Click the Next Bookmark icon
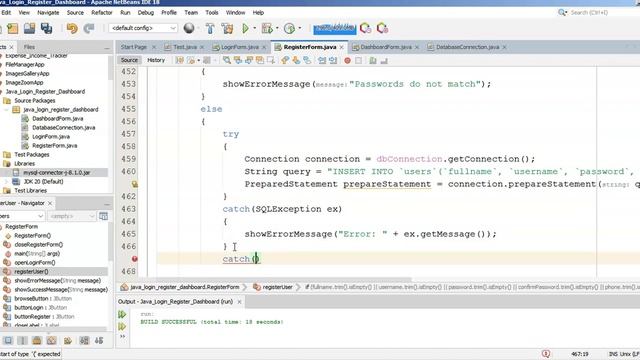Viewport: 640px width, 360px height. [296, 60]
